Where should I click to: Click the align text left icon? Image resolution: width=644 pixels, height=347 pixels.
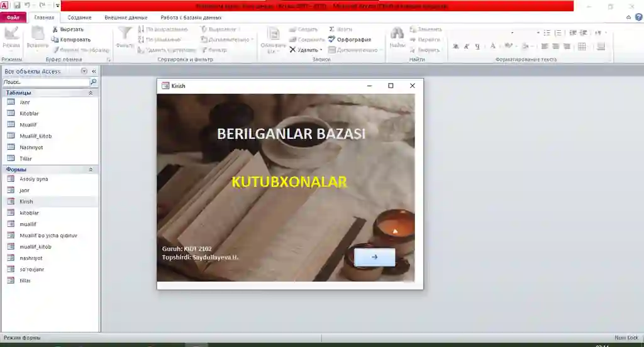[x=545, y=47]
